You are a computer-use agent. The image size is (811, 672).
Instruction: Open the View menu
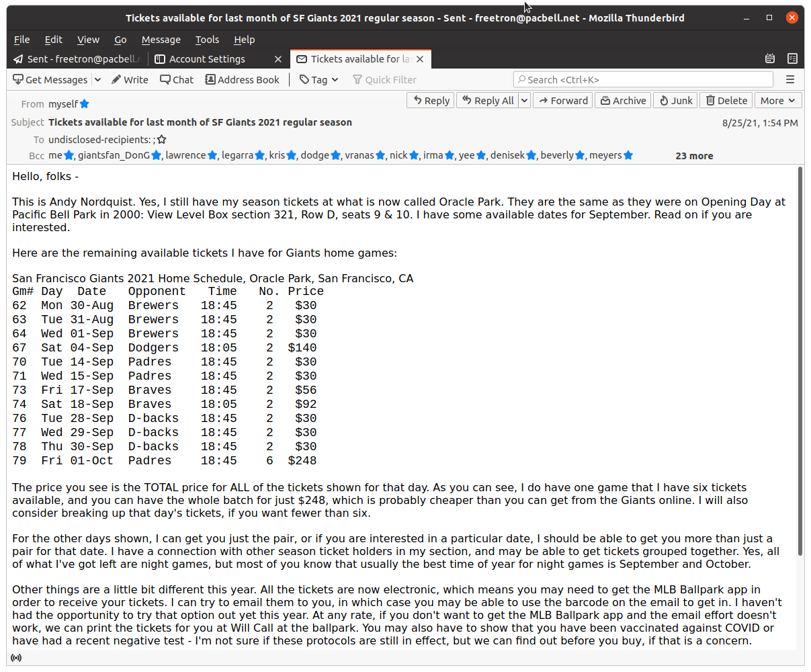point(88,40)
